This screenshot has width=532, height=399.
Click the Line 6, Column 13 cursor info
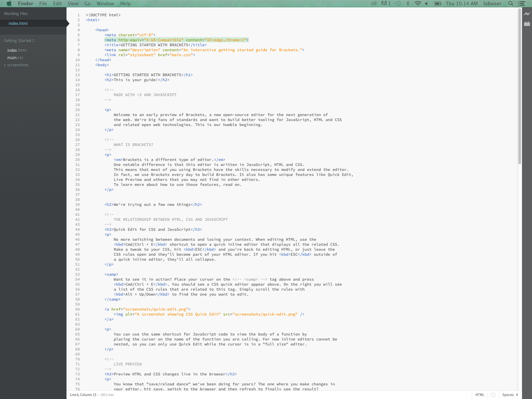pyautogui.click(x=83, y=395)
